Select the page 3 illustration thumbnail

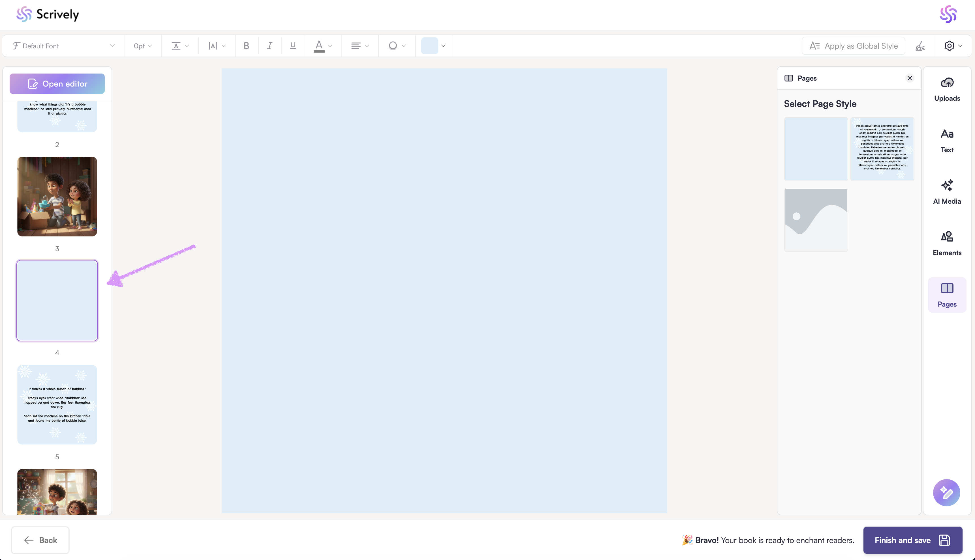click(x=57, y=196)
